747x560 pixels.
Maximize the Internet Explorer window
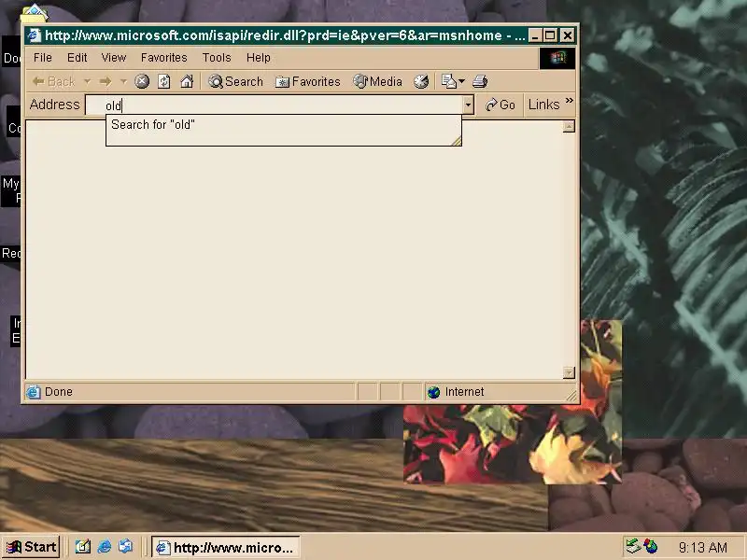click(x=550, y=35)
